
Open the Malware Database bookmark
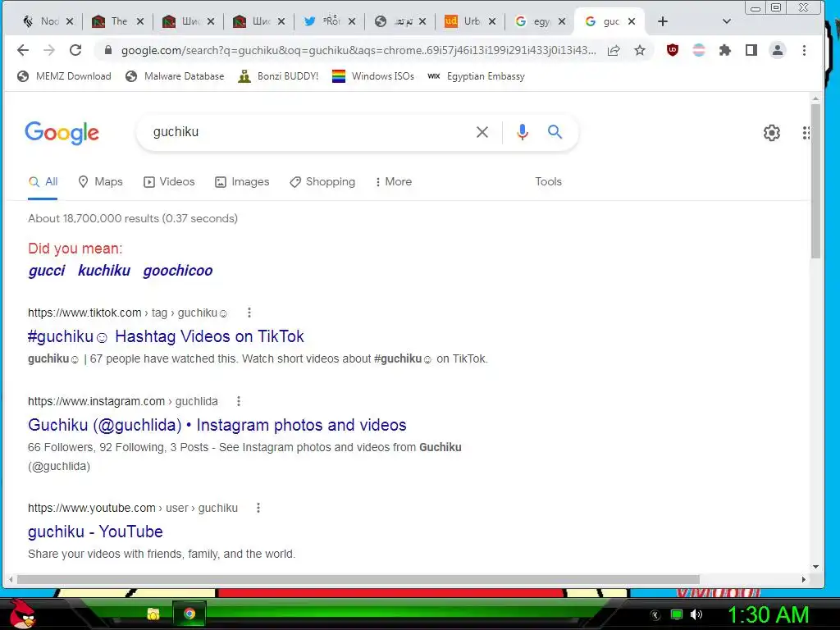[175, 76]
